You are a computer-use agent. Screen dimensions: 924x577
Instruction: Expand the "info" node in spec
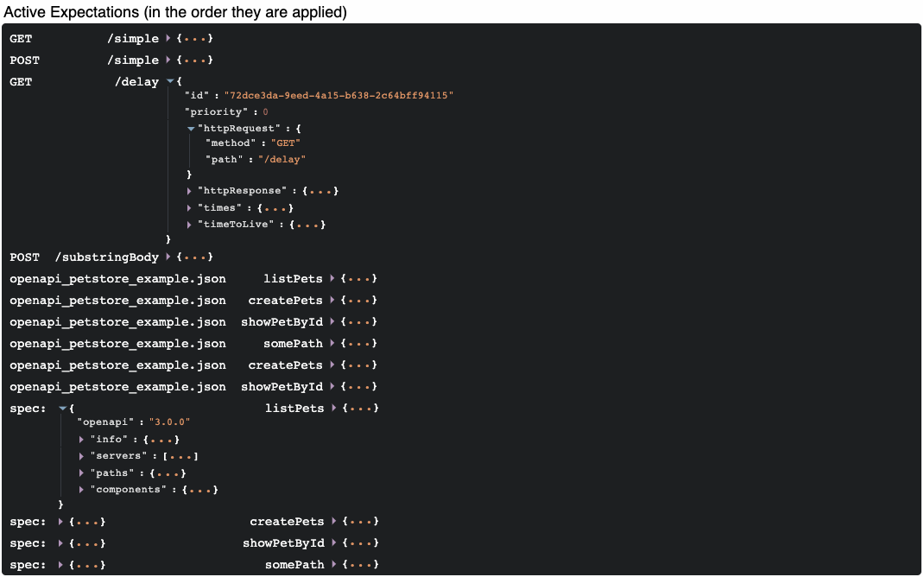[x=81, y=440]
